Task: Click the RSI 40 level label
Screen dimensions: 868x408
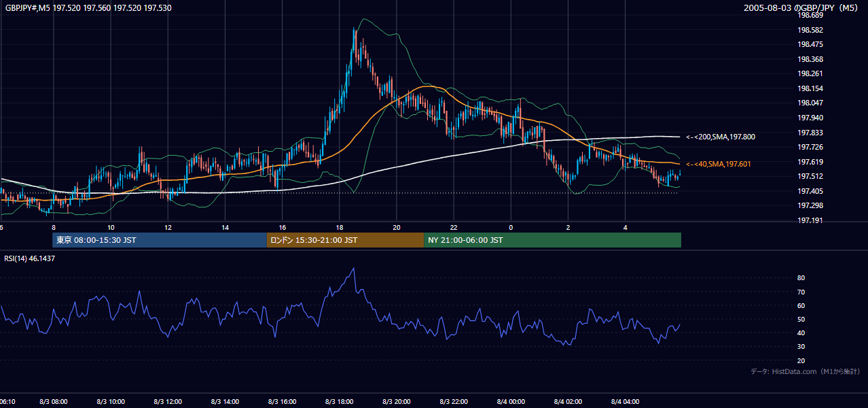Action: 801,333
